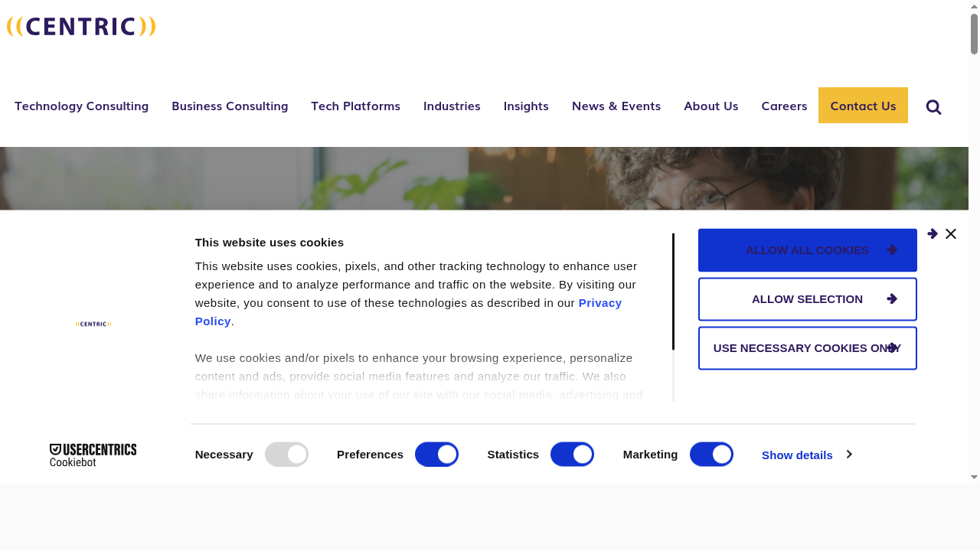Disable the Preferences cookies switch

[436, 455]
